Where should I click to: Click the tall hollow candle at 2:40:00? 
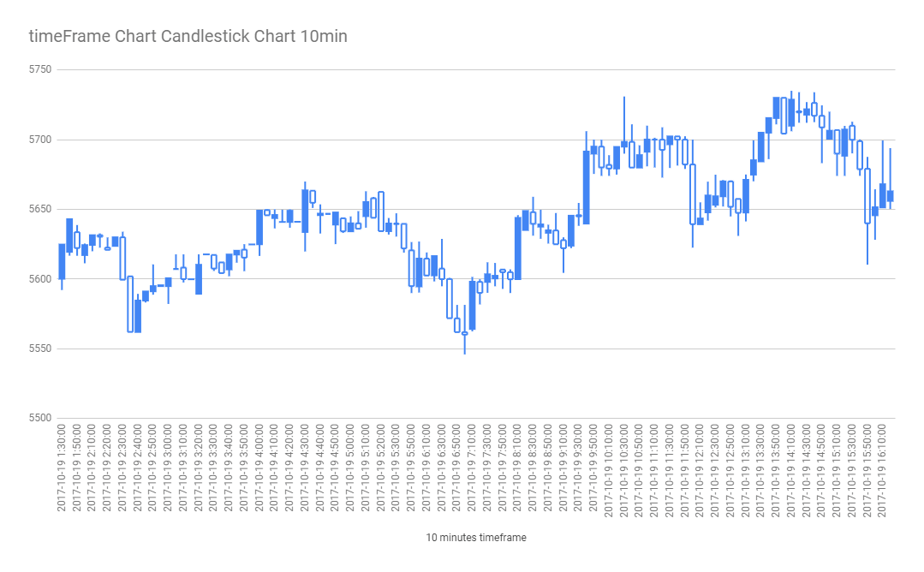click(130, 304)
